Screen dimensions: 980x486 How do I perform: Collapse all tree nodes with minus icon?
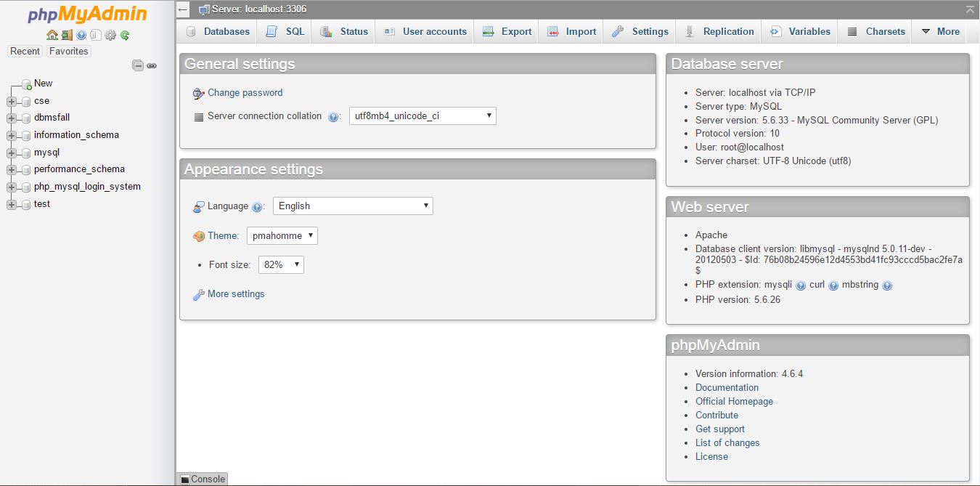(138, 65)
